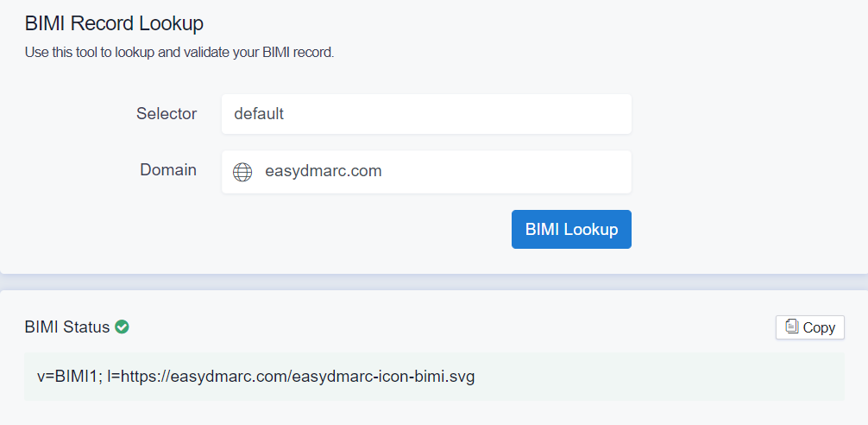The width and height of the screenshot is (868, 425).
Task: Click the clipboard icon on the Copy button
Action: tap(791, 327)
